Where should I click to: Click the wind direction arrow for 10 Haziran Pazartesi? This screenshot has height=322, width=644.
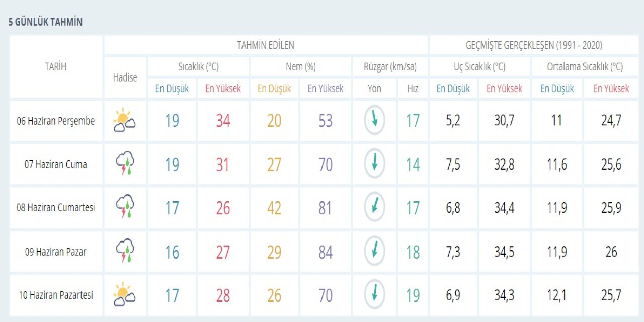(x=374, y=295)
